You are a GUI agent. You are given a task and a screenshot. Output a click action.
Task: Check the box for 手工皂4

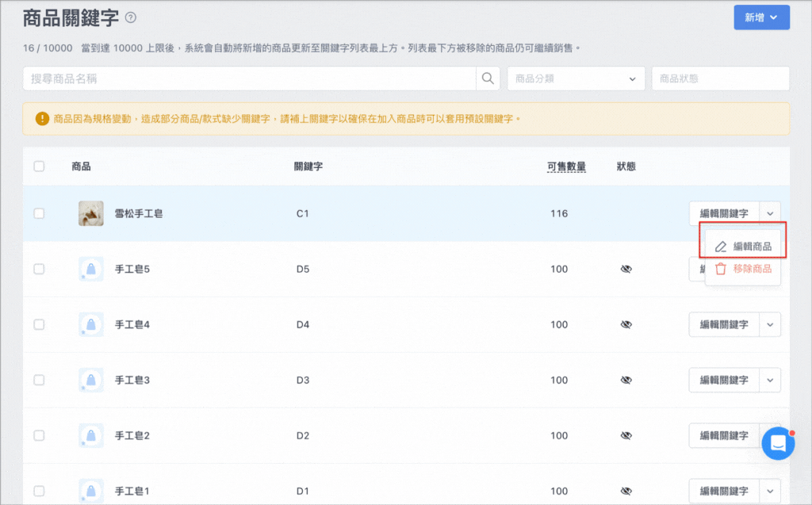click(39, 324)
